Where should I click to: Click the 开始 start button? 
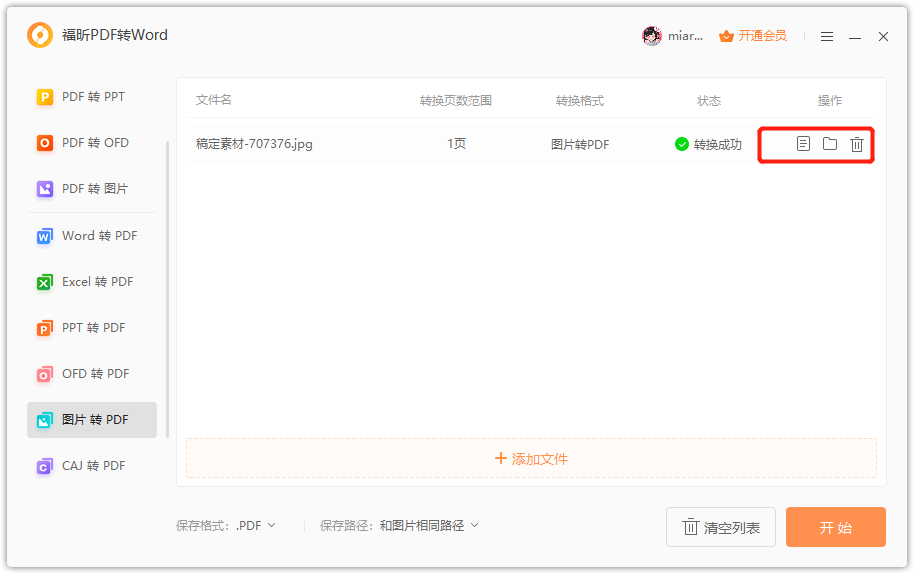[x=835, y=527]
